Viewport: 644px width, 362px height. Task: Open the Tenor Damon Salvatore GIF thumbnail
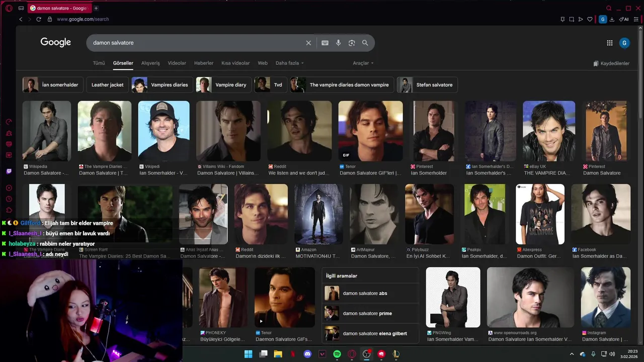pyautogui.click(x=370, y=131)
